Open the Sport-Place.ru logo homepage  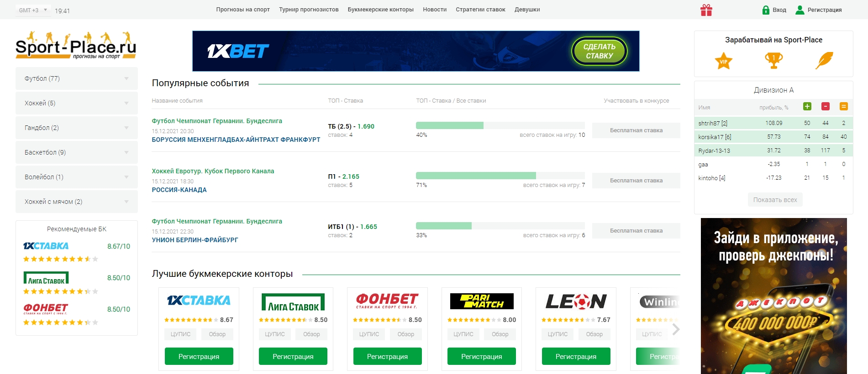76,46
